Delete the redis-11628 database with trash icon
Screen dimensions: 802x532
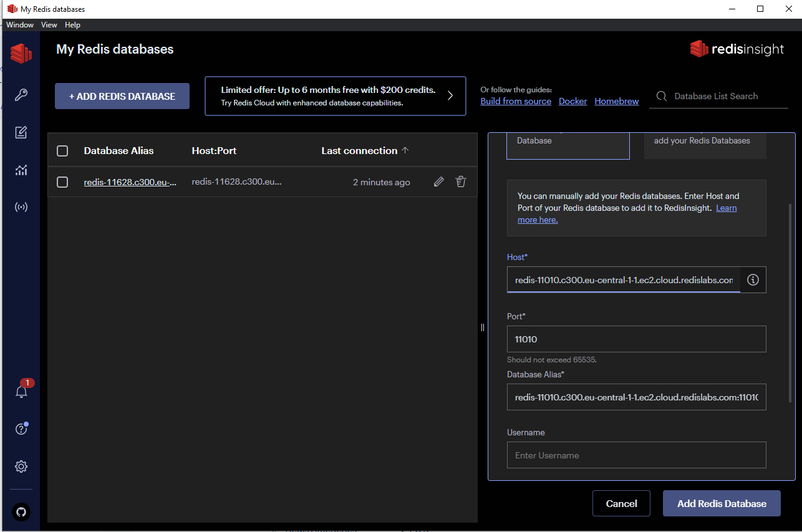[x=461, y=182]
